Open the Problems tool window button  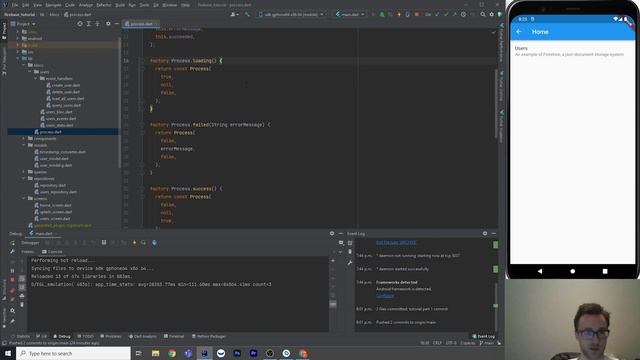click(x=111, y=336)
